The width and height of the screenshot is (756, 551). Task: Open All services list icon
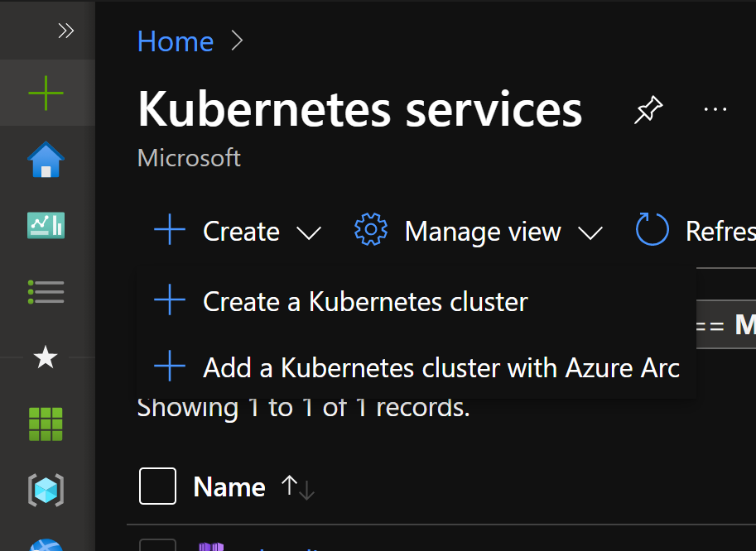coord(46,292)
